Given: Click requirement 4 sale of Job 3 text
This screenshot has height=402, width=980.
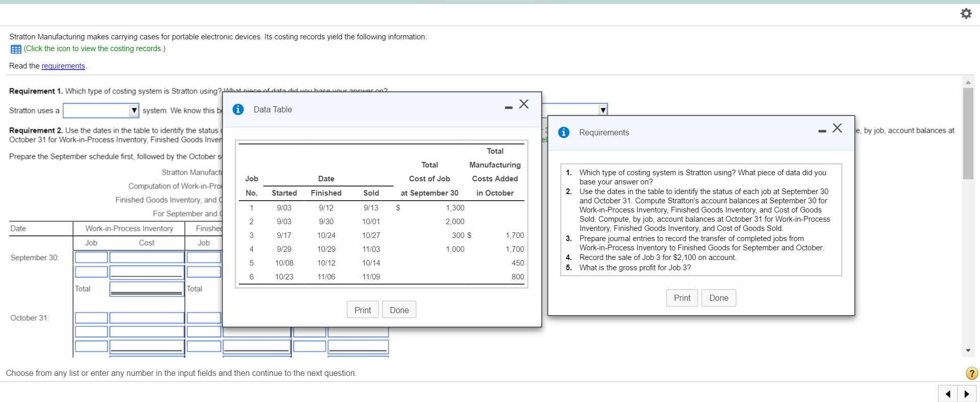Looking at the screenshot, I should (657, 257).
